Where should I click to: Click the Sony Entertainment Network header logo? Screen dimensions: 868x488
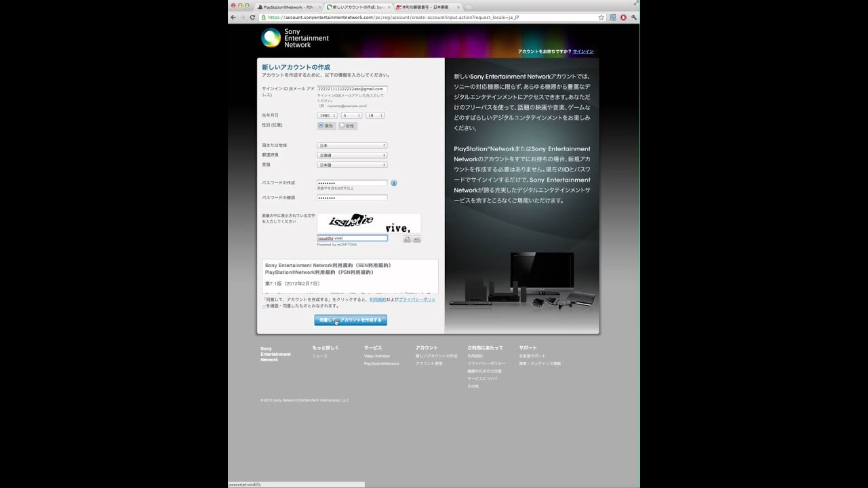pos(295,37)
